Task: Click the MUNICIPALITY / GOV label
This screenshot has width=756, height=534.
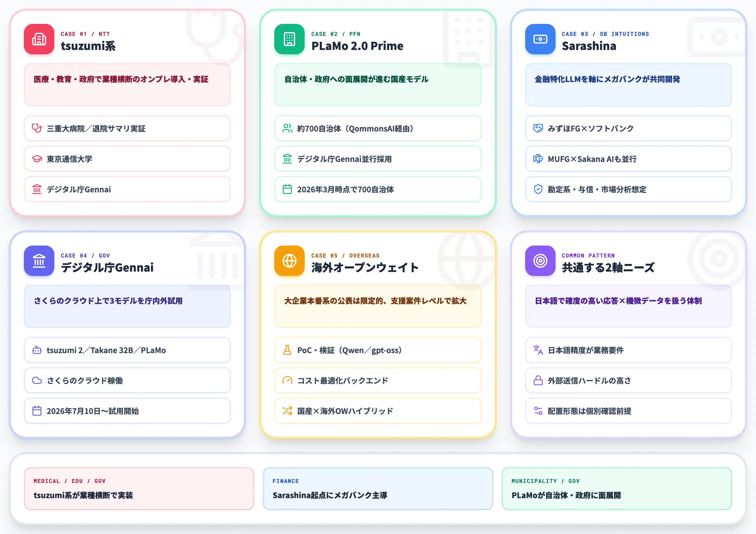Action: [x=545, y=481]
